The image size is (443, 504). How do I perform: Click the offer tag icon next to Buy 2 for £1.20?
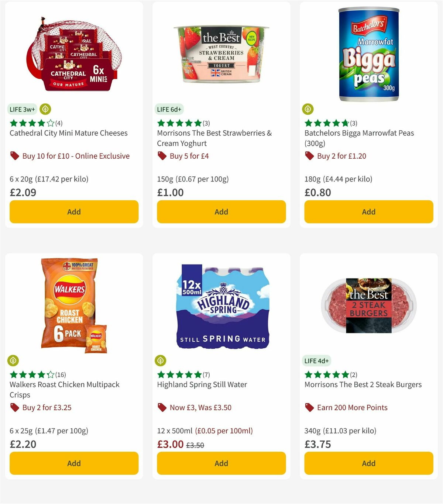(x=309, y=156)
